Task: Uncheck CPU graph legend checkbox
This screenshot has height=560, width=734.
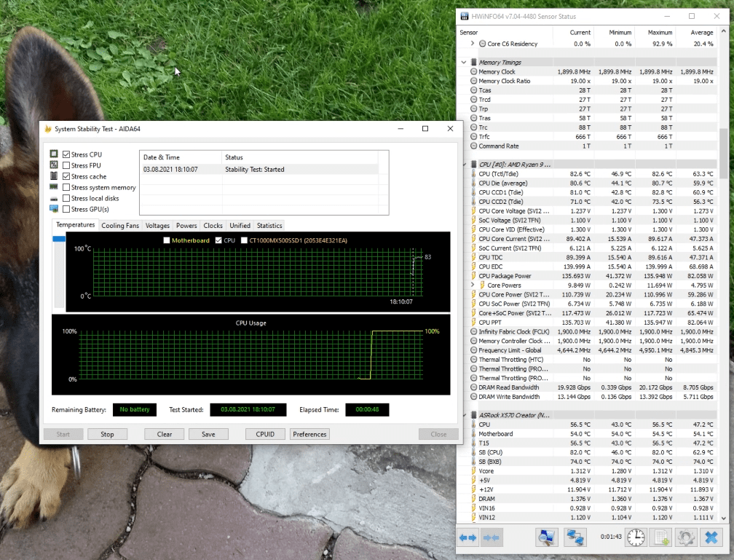Action: point(218,240)
